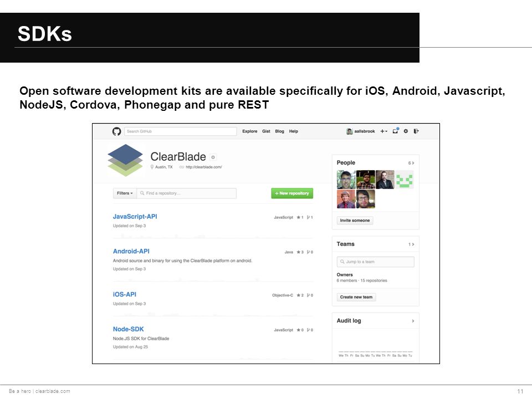Screen dimensions: 532x399
Task: Click the first People avatar with glasses
Action: 346,180
